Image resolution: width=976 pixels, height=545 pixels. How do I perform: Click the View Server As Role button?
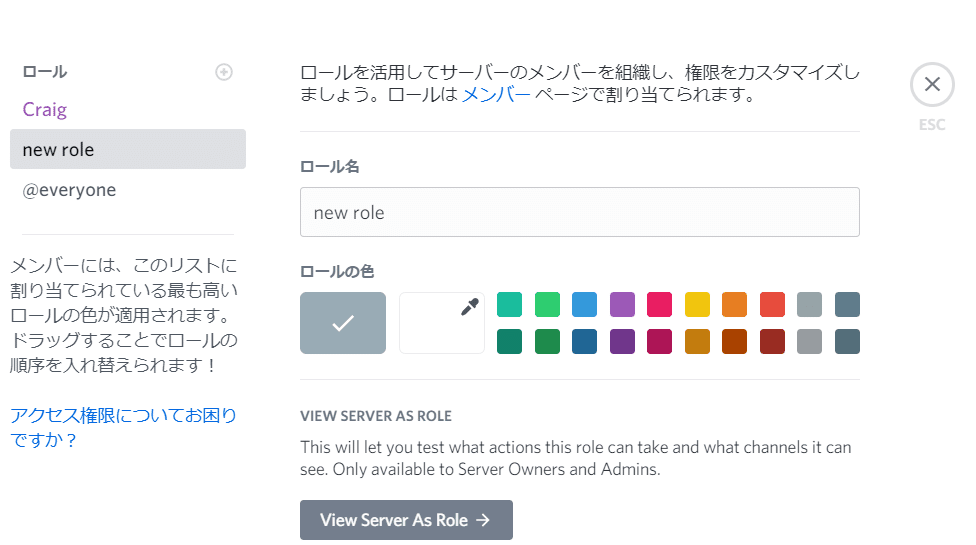click(406, 520)
